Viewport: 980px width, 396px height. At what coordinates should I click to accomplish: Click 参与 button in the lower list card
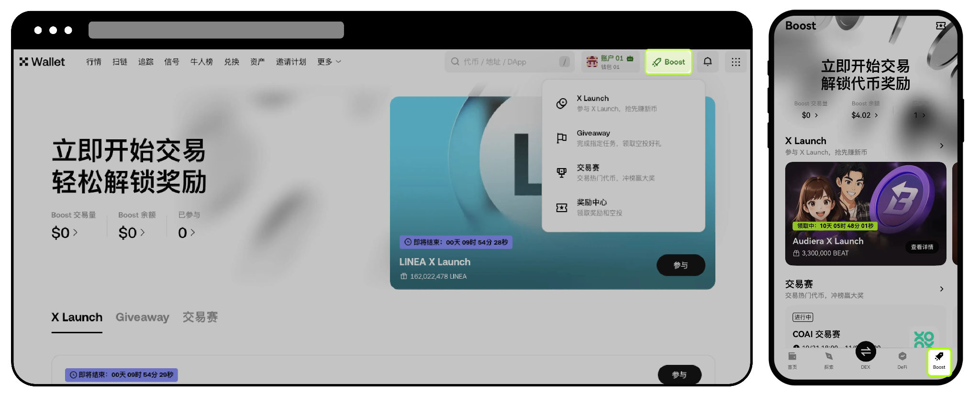pyautogui.click(x=679, y=375)
